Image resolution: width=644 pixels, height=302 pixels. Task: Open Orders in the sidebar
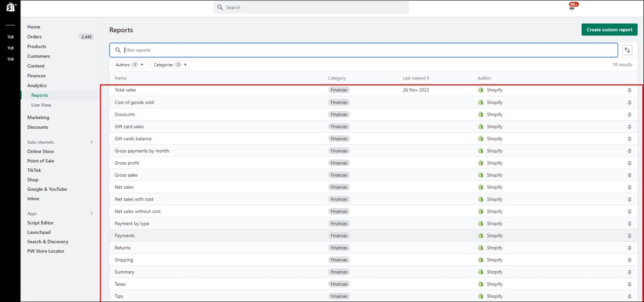[x=34, y=37]
